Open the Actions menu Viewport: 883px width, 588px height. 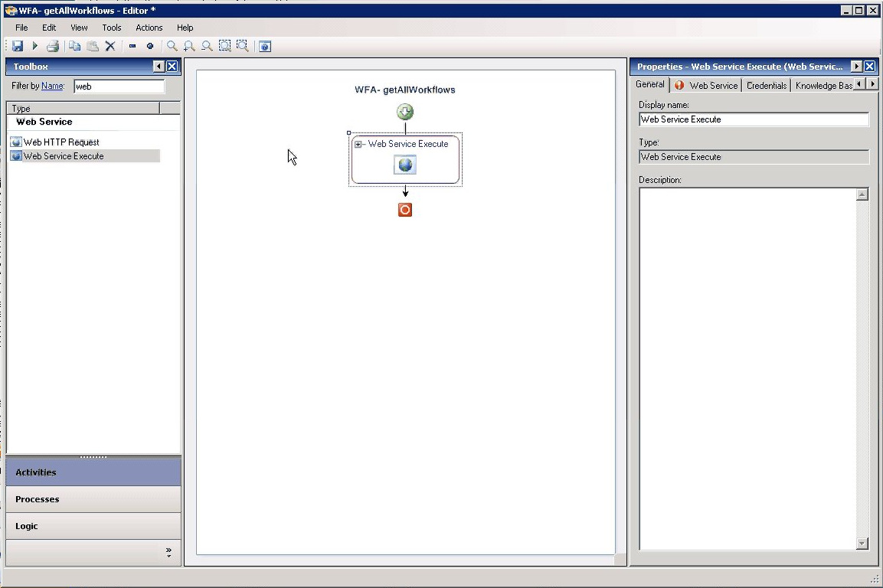click(149, 28)
